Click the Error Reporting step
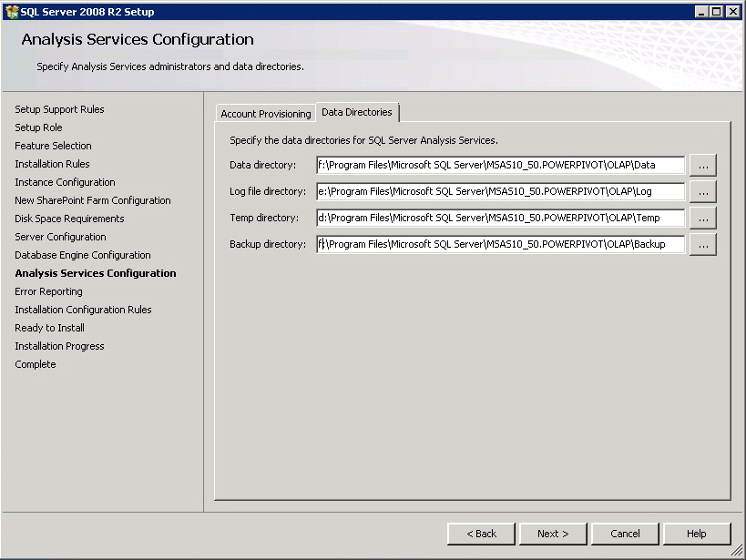The width and height of the screenshot is (746, 560). click(x=48, y=291)
